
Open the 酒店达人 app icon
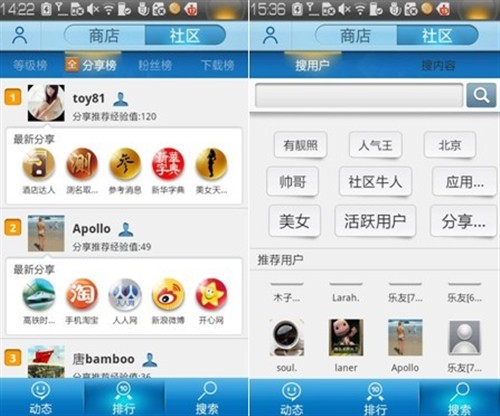click(39, 165)
